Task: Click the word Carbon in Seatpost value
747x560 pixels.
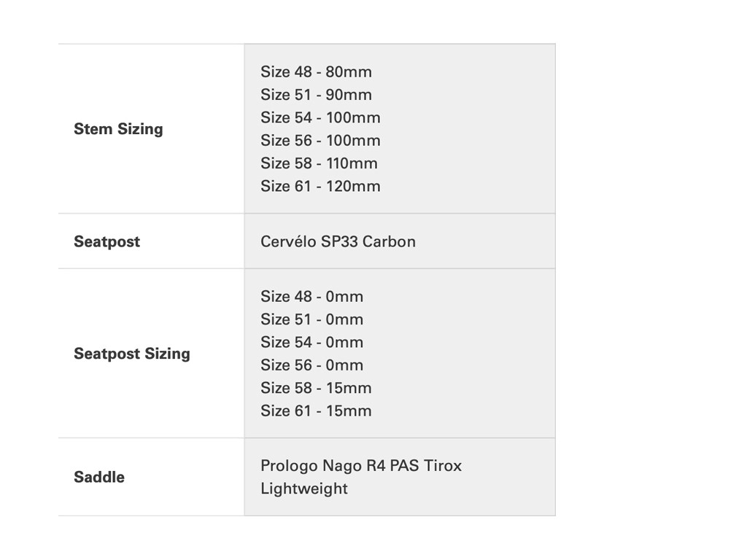Action: 389,241
